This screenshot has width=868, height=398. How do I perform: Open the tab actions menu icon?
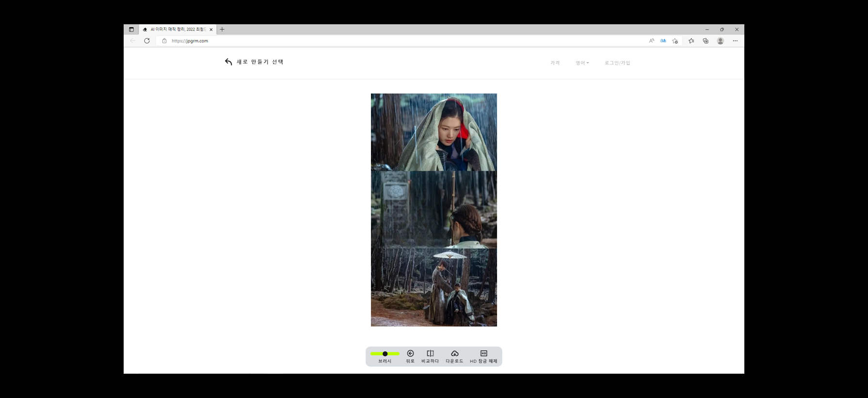coord(131,29)
